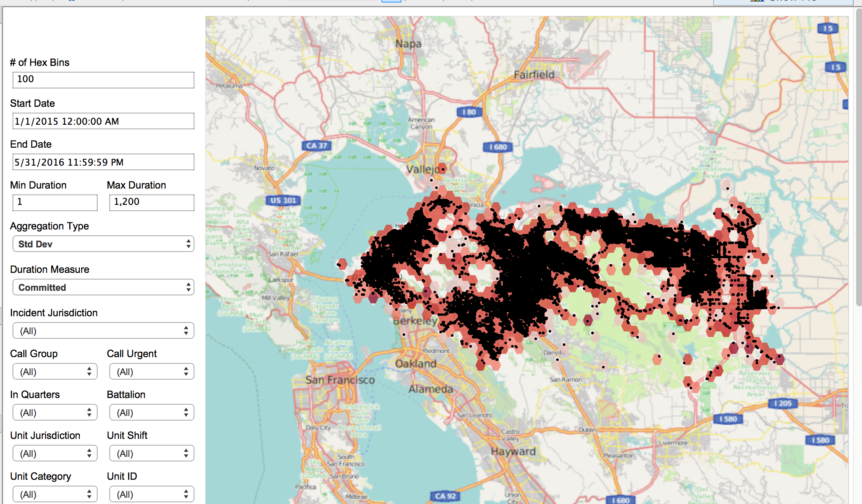Screen dimensions: 862x504
Task: Expand the Unit Shift filter
Action: click(151, 454)
